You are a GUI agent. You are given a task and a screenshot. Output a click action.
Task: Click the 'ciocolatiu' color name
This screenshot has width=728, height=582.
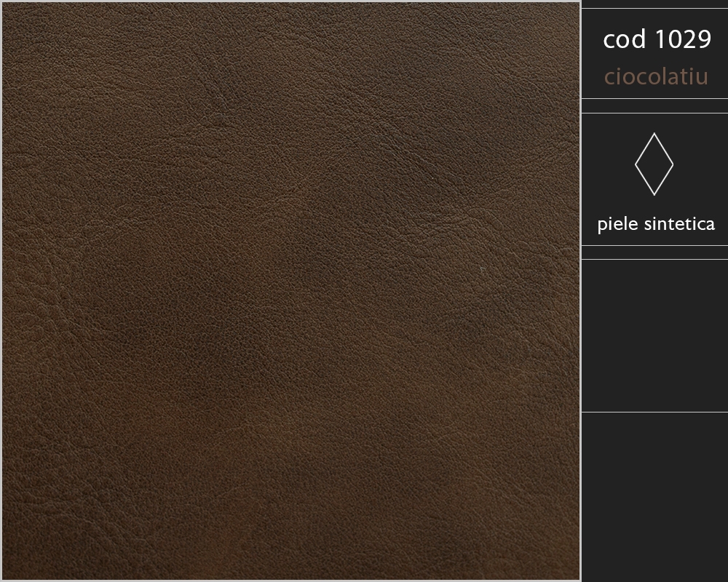(x=656, y=76)
